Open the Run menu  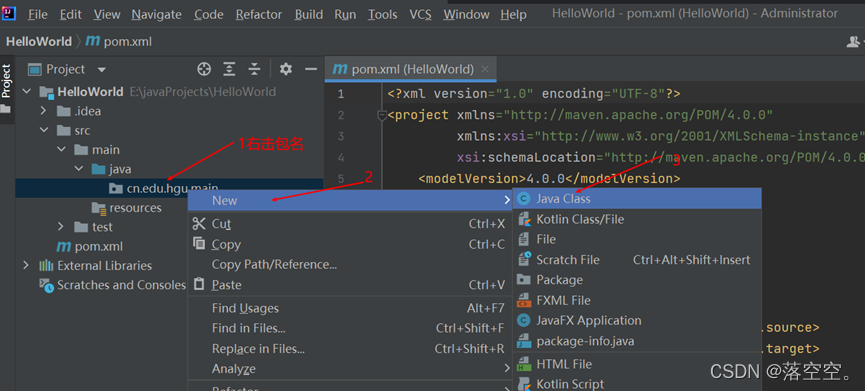pyautogui.click(x=345, y=14)
